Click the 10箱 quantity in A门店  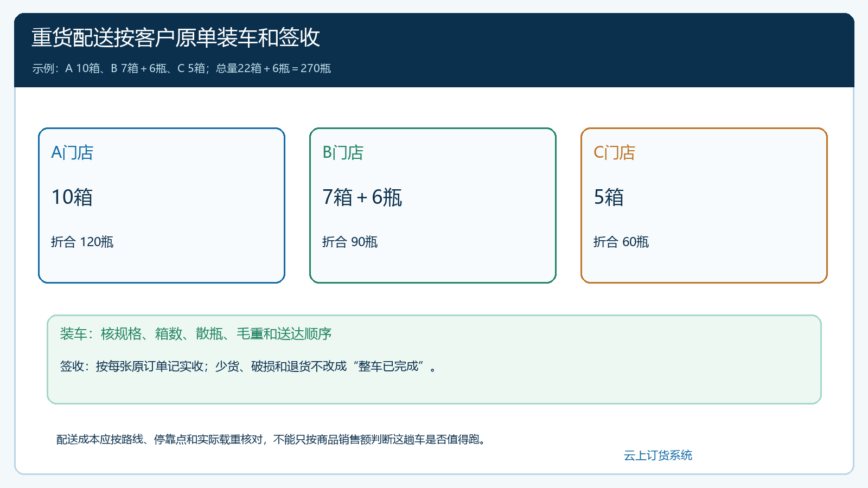pos(72,197)
